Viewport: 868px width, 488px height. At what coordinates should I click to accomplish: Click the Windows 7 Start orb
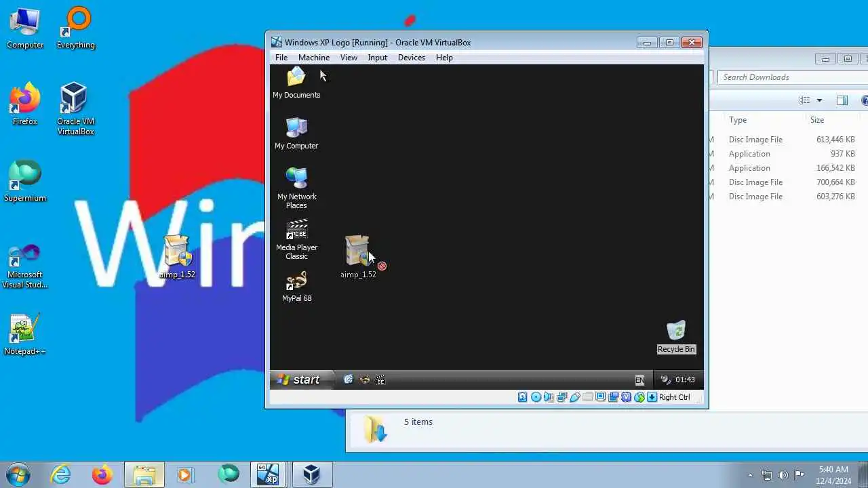click(x=18, y=474)
